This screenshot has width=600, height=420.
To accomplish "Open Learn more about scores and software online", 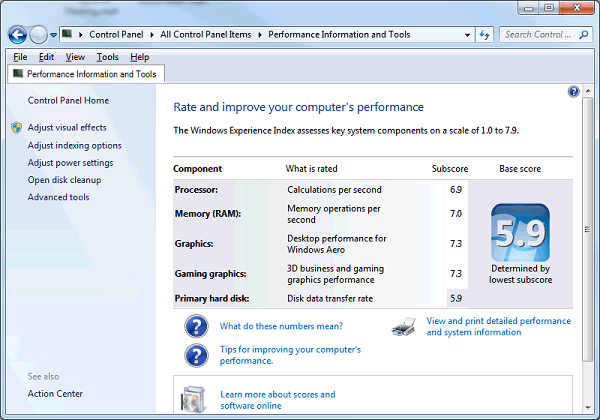I will click(x=278, y=400).
